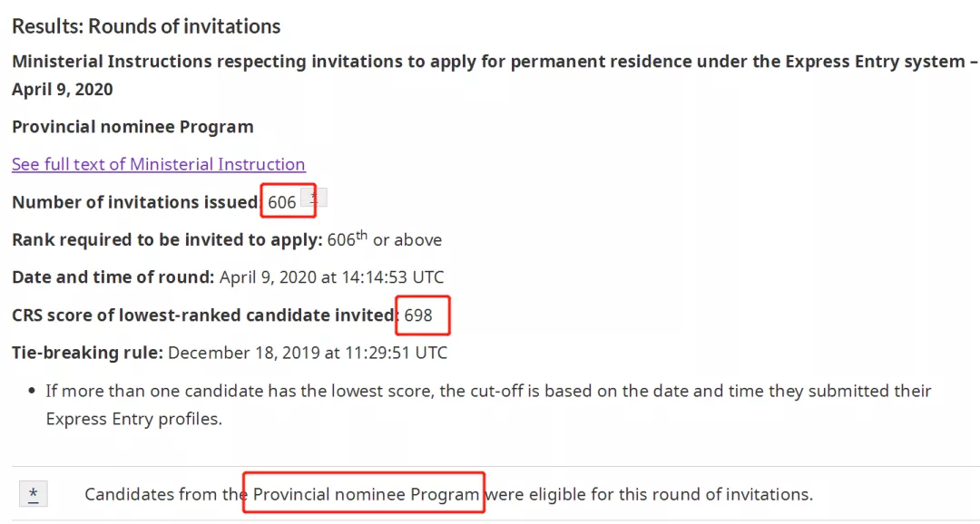Click the were eligible for this round text
The width and height of the screenshot is (980, 524).
pos(649,495)
